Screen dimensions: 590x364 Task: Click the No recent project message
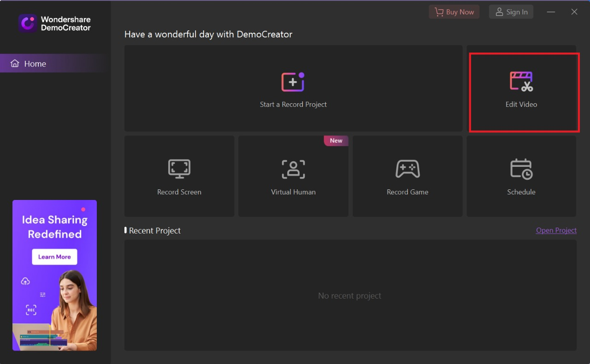349,296
